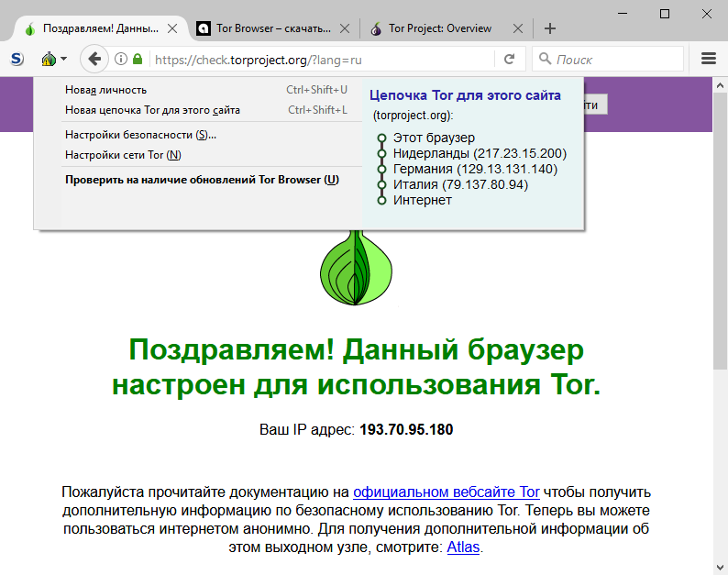
Task: Open the hamburger menu
Action: (709, 59)
